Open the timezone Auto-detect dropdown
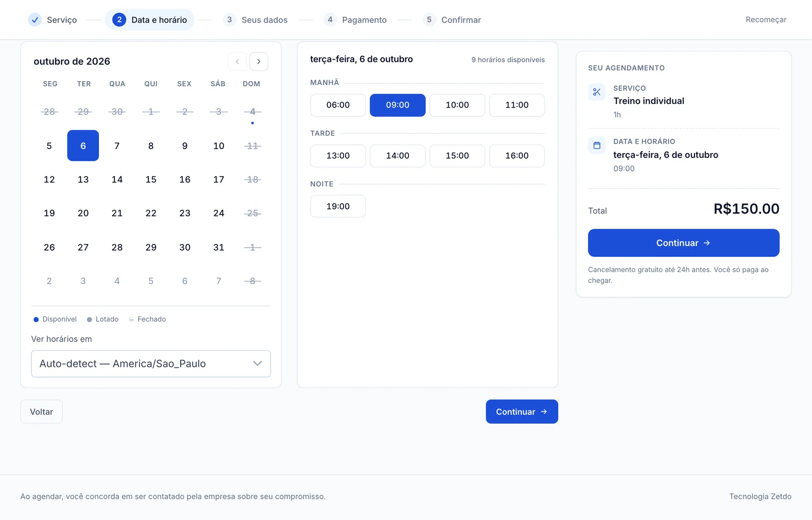This screenshot has width=812, height=520. coord(151,364)
